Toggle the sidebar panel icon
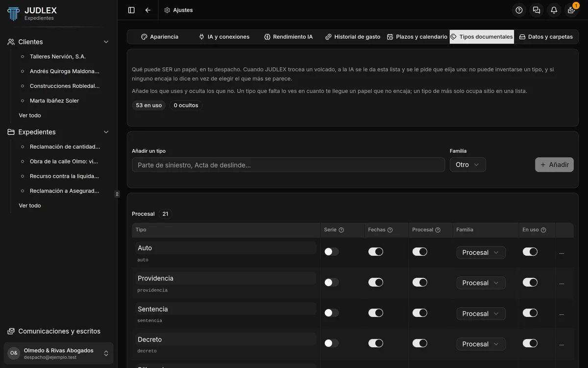 pos(131,10)
